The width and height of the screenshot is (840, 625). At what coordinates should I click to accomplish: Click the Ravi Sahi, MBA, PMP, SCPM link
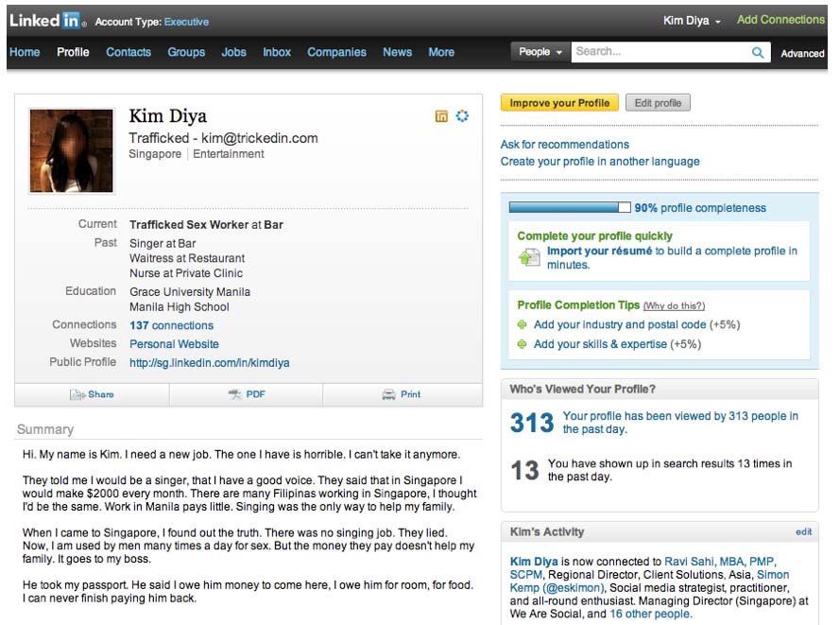coord(643,567)
